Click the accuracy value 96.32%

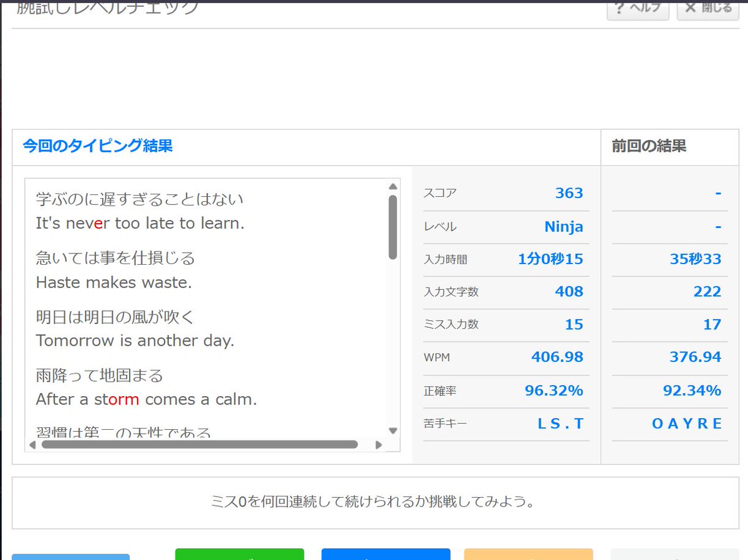tap(555, 389)
